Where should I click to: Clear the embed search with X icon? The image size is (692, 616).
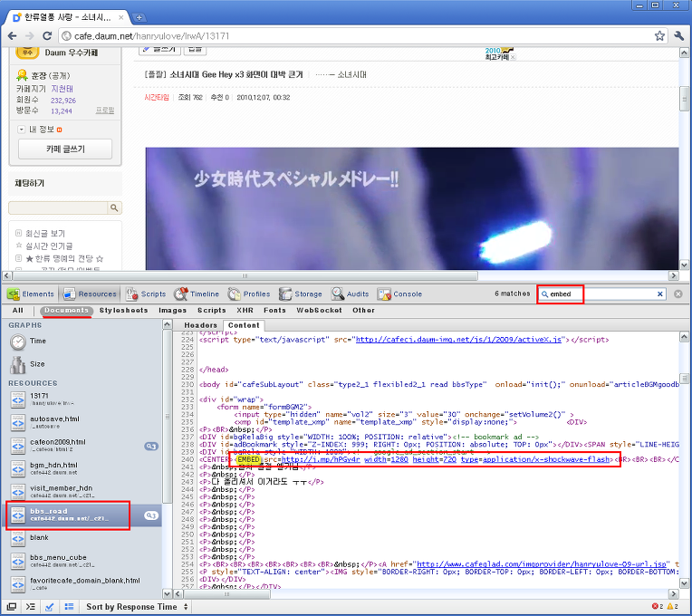(659, 294)
